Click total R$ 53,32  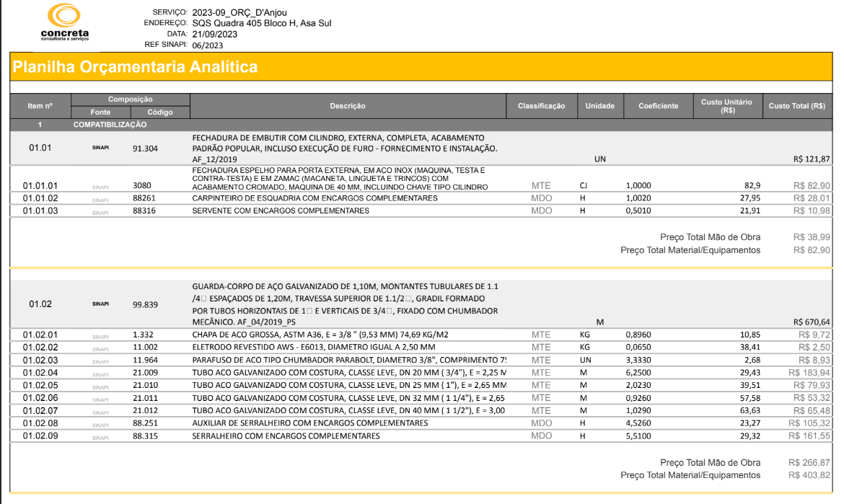click(812, 398)
